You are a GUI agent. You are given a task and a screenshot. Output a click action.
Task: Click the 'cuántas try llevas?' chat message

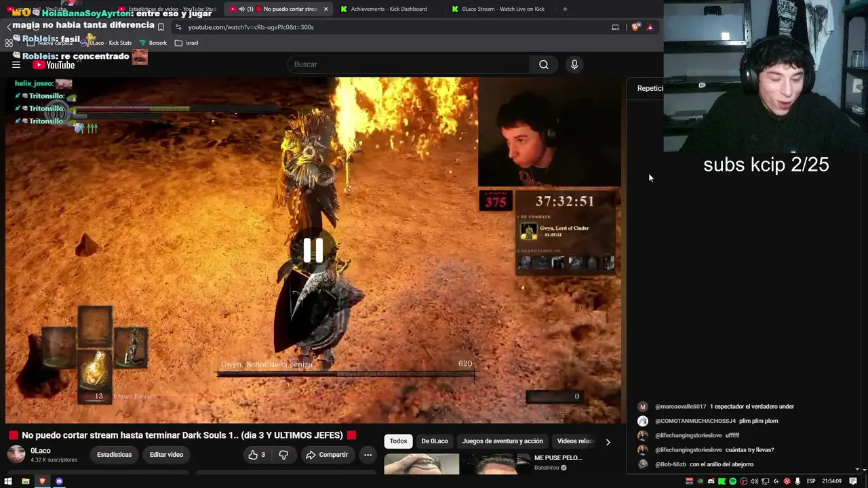(x=749, y=450)
